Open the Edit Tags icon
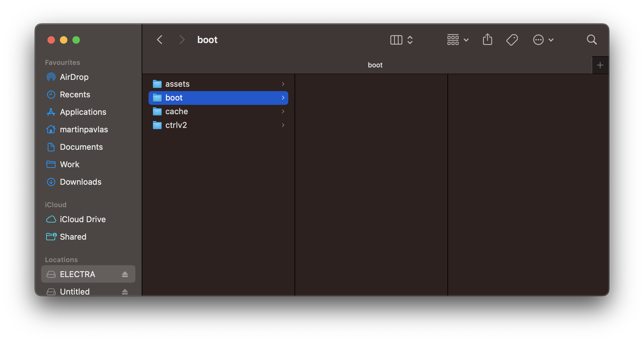 (x=512, y=40)
